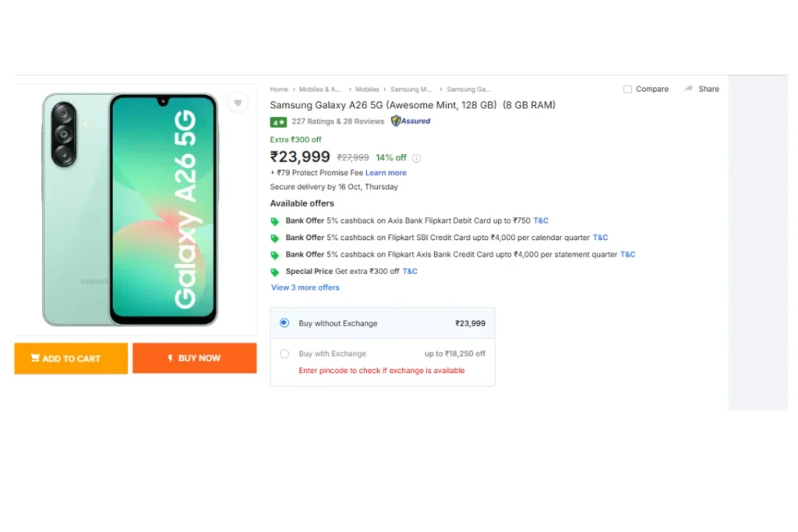Image resolution: width=798 pixels, height=532 pixels.
Task: Tick the Compare checkbox
Action: (627, 90)
